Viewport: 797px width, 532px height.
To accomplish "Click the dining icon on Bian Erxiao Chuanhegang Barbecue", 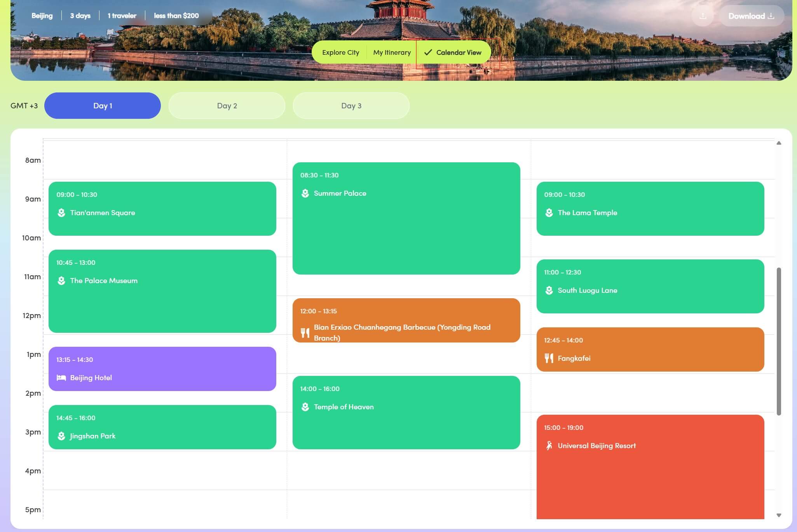I will (x=305, y=332).
